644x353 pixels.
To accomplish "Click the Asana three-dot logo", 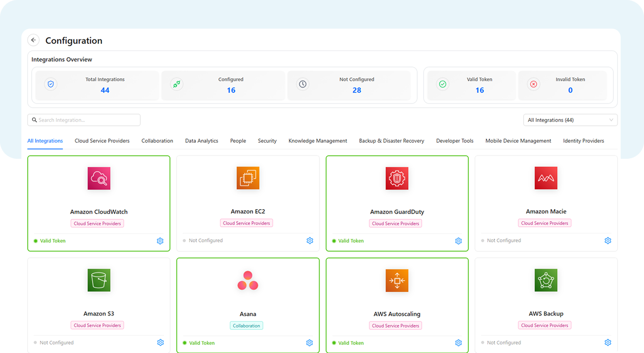I will [248, 281].
